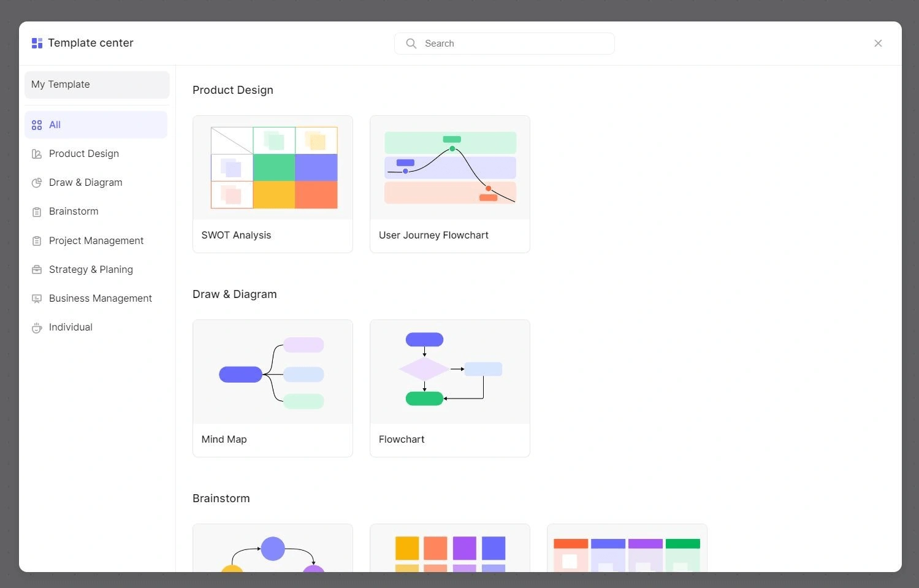The height and width of the screenshot is (588, 919).
Task: Click the Product Design sidebar icon
Action: 37,154
